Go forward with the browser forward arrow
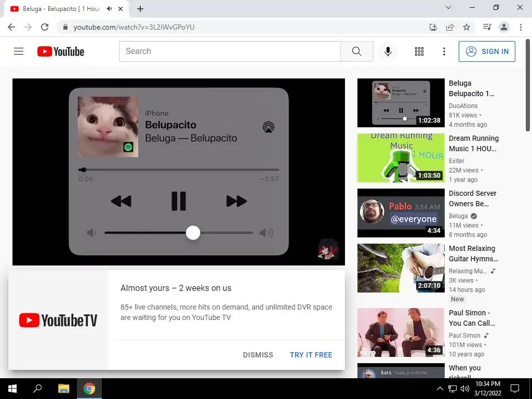 (x=28, y=27)
